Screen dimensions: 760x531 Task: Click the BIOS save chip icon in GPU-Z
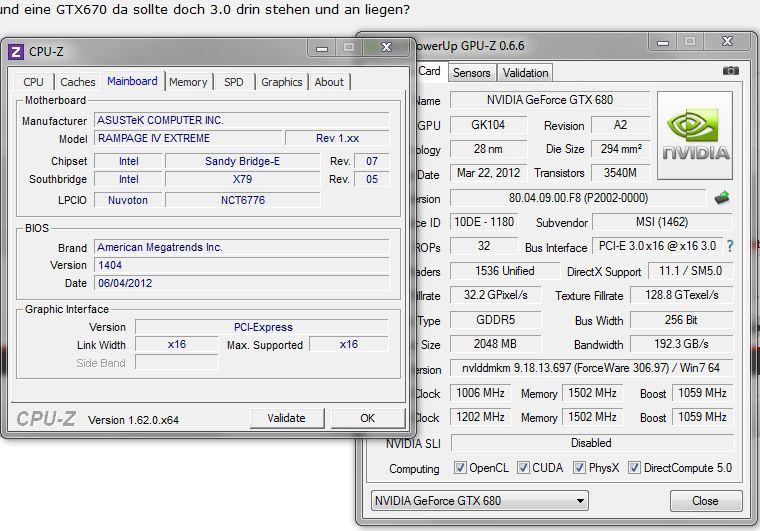coord(722,198)
